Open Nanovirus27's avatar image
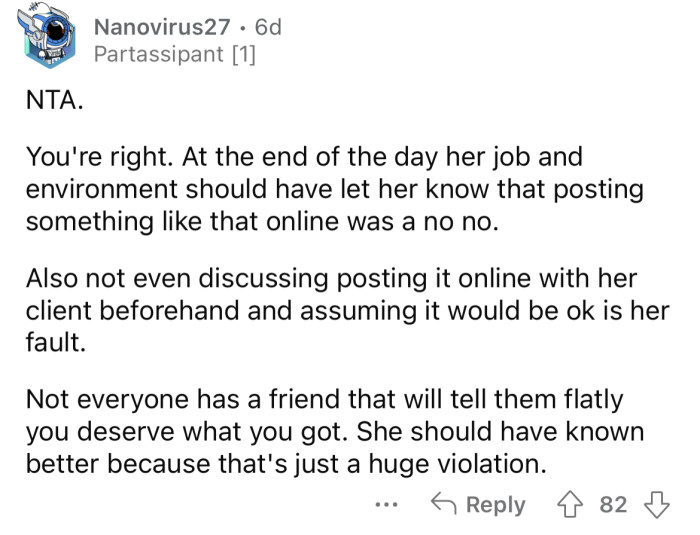This screenshot has width=700, height=535. pos(49,40)
